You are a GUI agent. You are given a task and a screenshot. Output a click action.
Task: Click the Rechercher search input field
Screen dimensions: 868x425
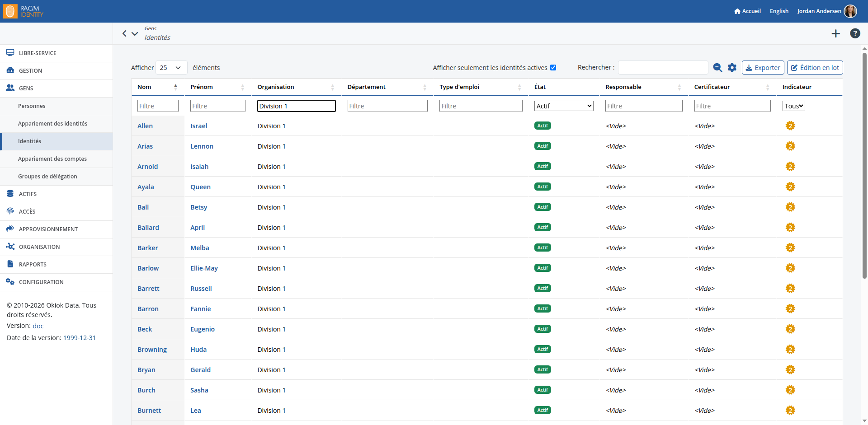click(x=663, y=68)
